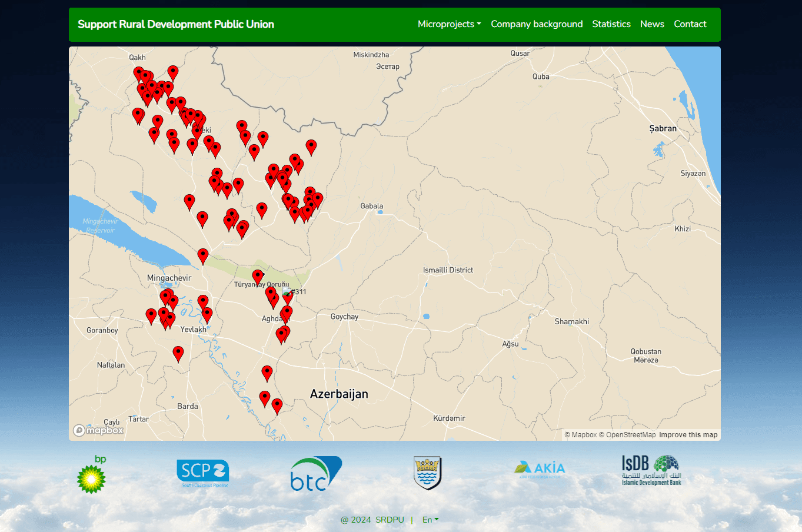Open the AKIA partner logo

coord(540,469)
